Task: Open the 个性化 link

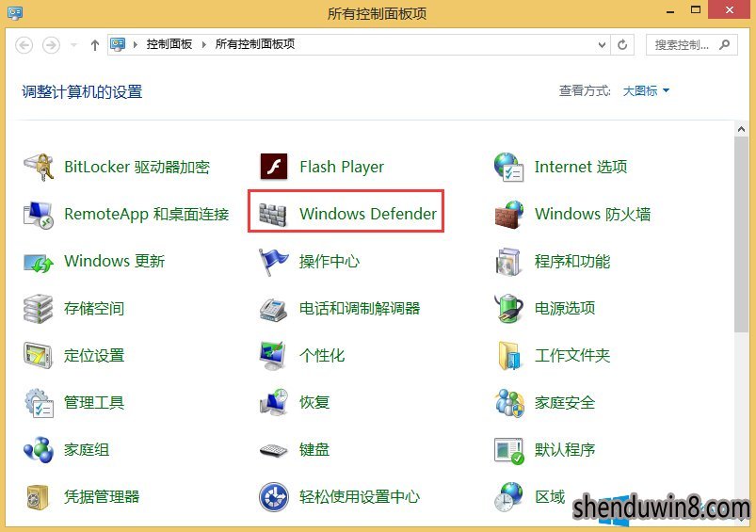Action: pyautogui.click(x=321, y=355)
